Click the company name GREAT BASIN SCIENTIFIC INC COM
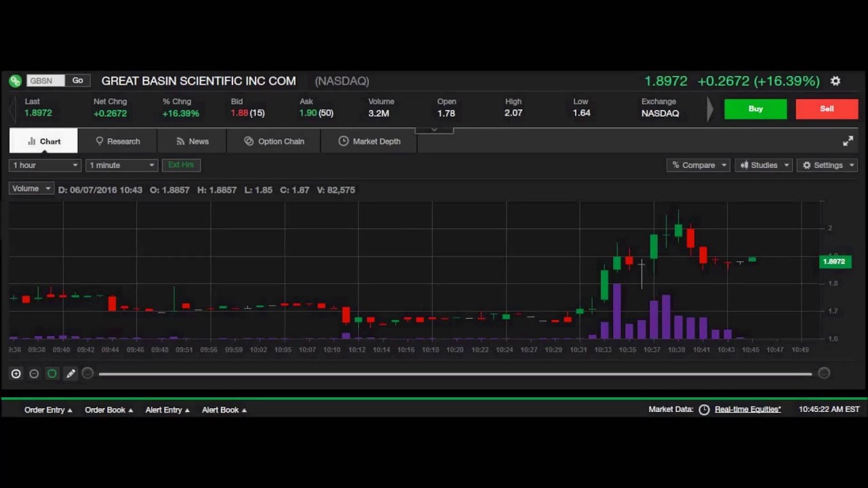 [x=199, y=81]
